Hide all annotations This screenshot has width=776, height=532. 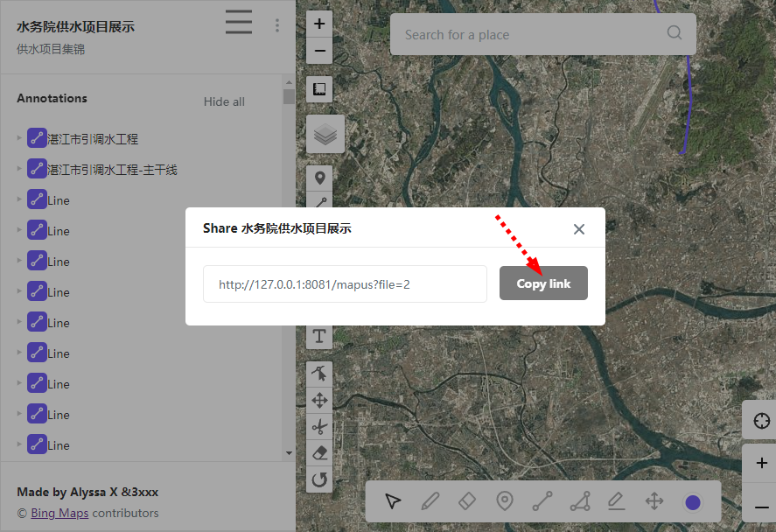coord(224,101)
